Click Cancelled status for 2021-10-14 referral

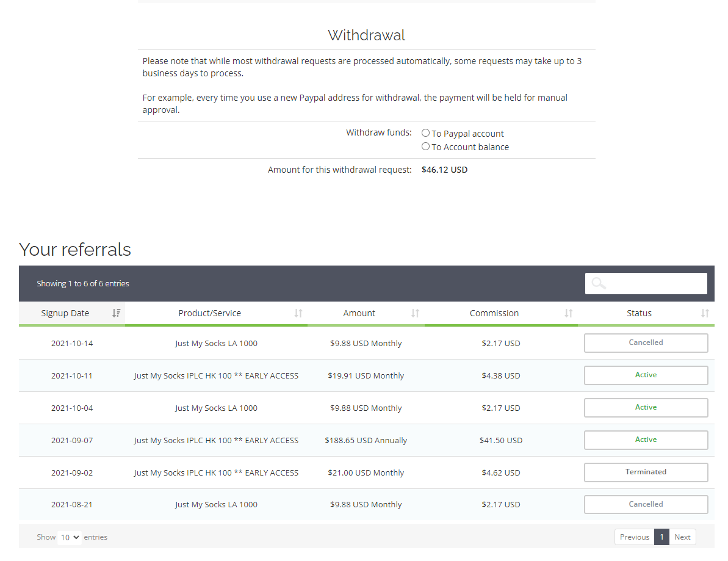click(x=646, y=342)
